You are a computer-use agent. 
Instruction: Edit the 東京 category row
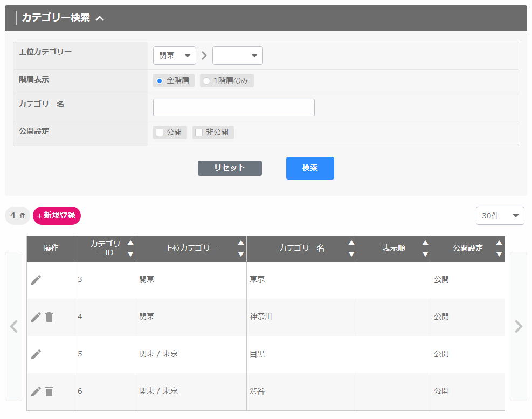coord(36,280)
